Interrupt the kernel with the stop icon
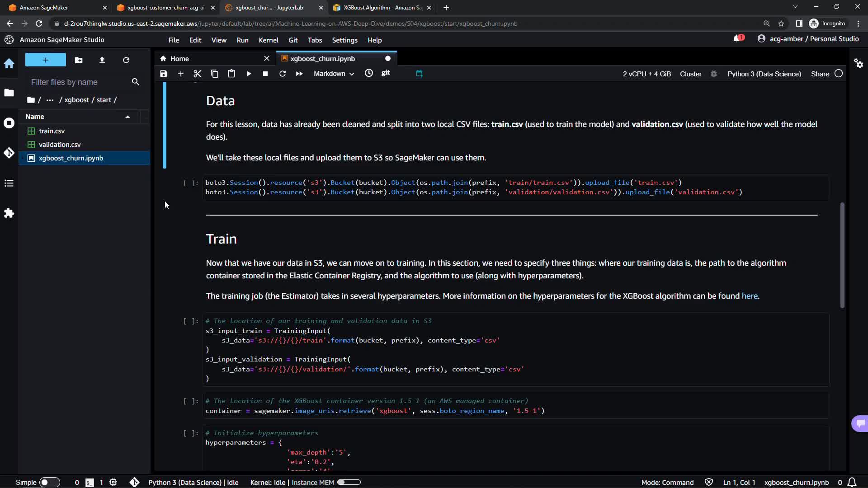Image resolution: width=868 pixels, height=488 pixels. (265, 74)
